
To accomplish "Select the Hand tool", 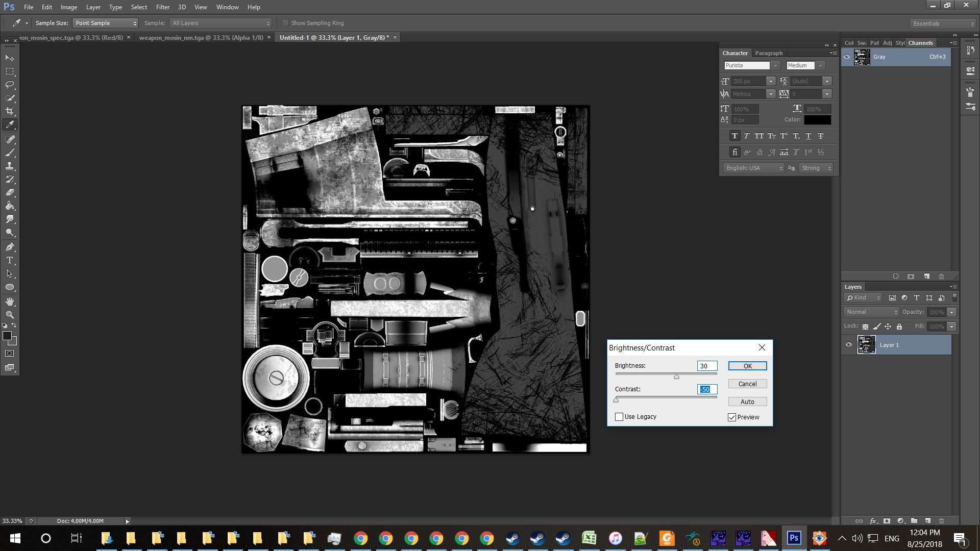I will [x=10, y=302].
